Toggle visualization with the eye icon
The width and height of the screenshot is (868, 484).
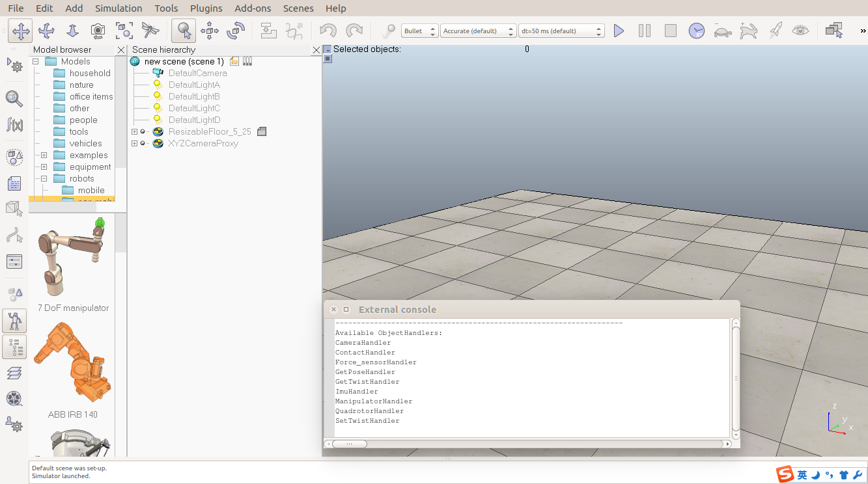[801, 31]
